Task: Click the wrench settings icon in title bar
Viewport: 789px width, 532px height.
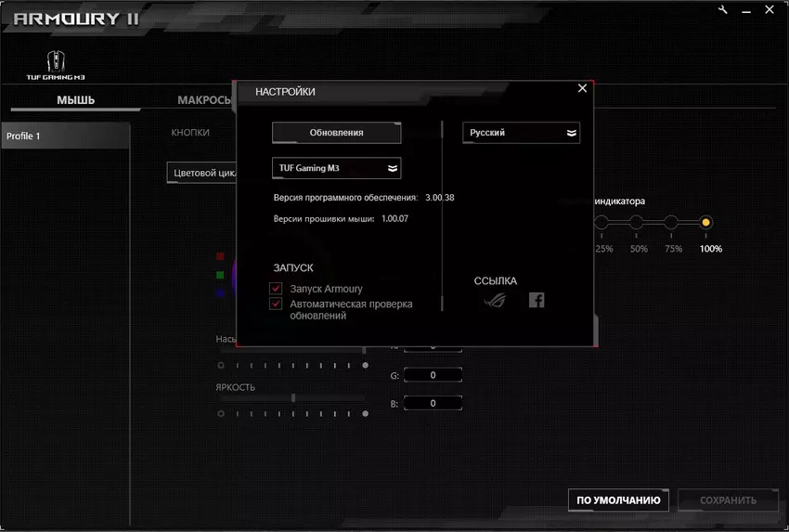Action: (724, 9)
